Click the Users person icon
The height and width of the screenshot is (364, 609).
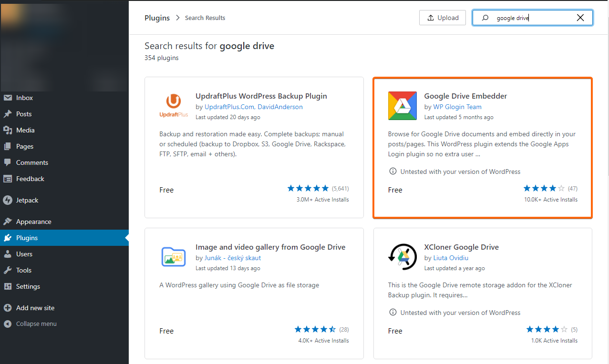click(x=8, y=254)
